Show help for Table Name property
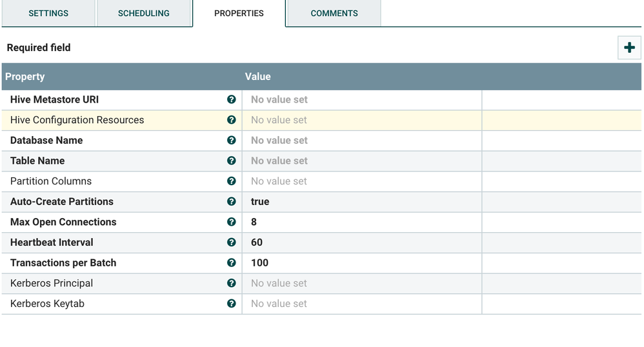The width and height of the screenshot is (644, 347). click(x=231, y=161)
